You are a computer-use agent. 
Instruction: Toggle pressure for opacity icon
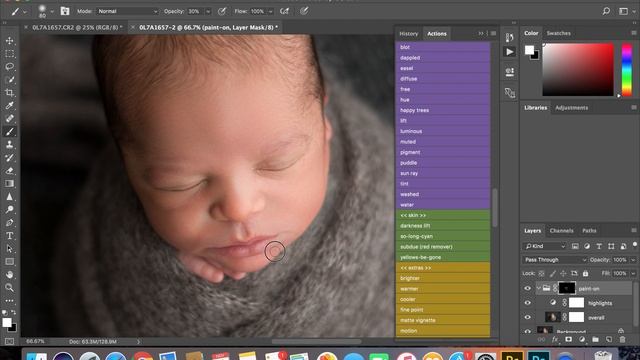222,11
